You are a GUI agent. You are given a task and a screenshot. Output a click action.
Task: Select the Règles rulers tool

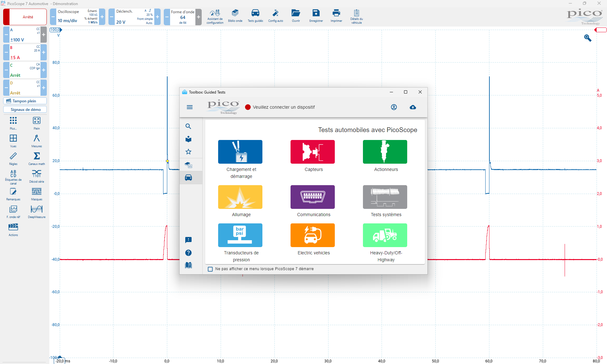click(13, 158)
